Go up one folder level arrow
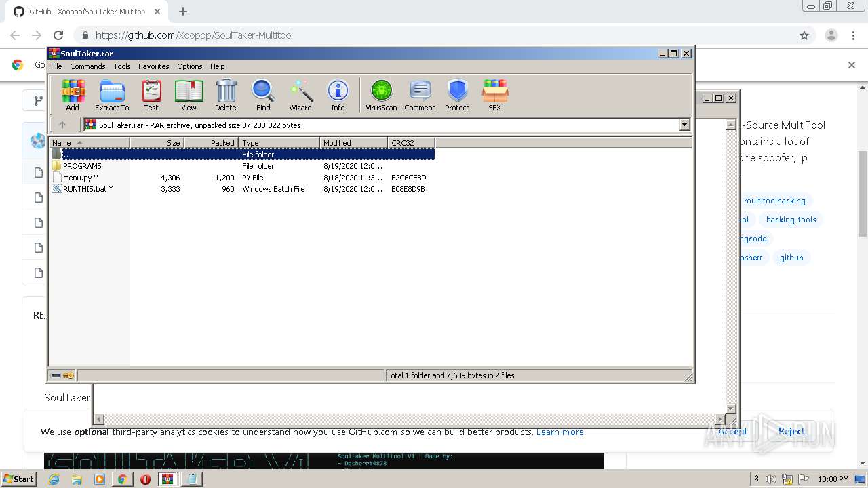Screen dimensions: 868x488 pyautogui.click(x=62, y=125)
